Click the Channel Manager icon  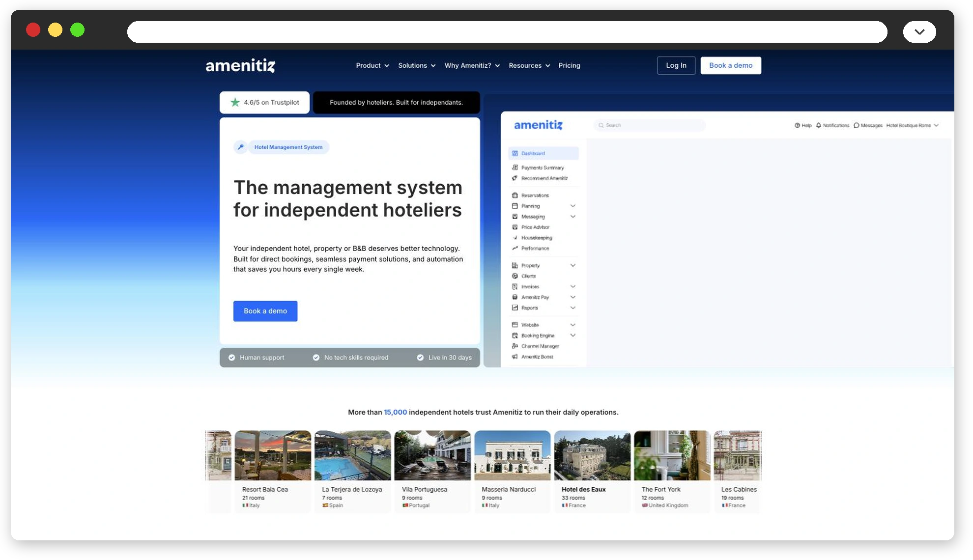click(x=515, y=346)
